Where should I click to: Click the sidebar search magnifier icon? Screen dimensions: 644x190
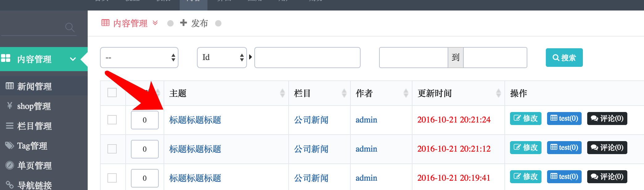pos(70,28)
